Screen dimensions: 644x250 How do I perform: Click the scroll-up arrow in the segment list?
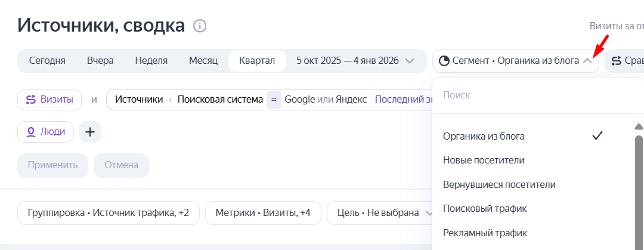click(639, 126)
